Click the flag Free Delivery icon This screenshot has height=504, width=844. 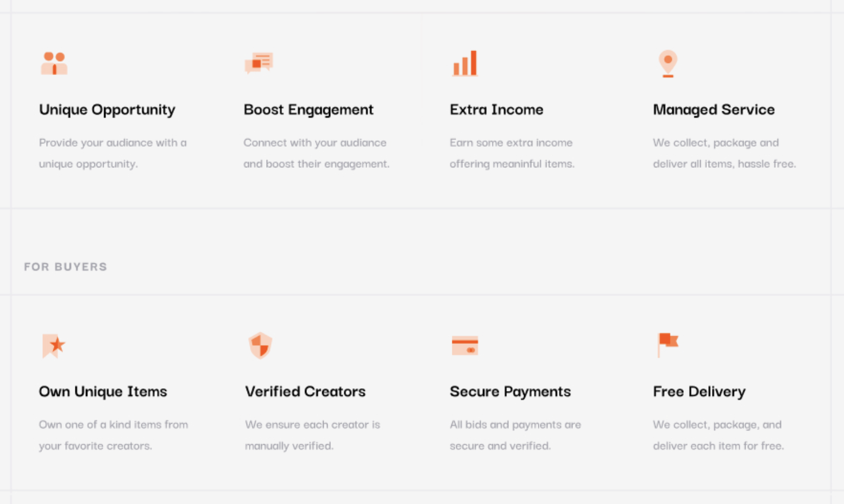[x=667, y=344]
